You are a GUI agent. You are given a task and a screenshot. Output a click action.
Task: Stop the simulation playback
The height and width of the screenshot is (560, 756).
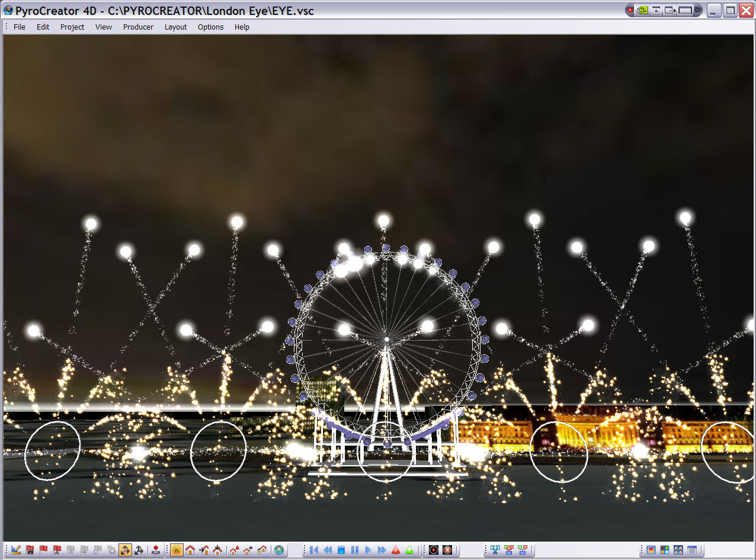pyautogui.click(x=341, y=550)
